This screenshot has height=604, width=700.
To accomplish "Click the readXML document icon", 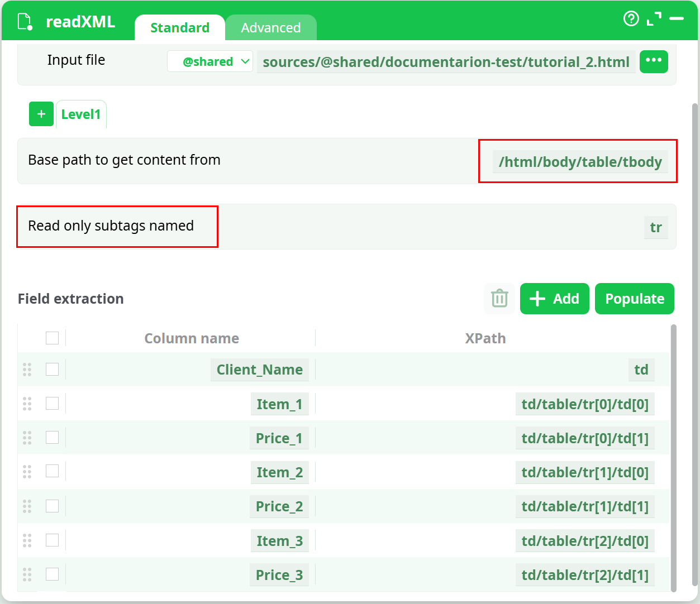I will pyautogui.click(x=25, y=22).
